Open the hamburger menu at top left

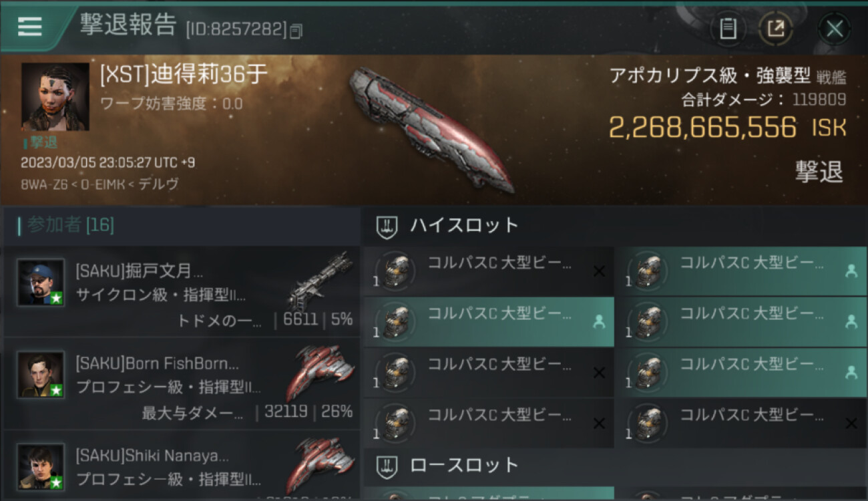(29, 27)
